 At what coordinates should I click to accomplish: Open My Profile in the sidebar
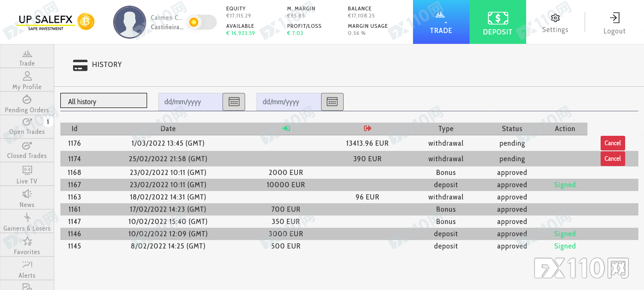point(27,80)
